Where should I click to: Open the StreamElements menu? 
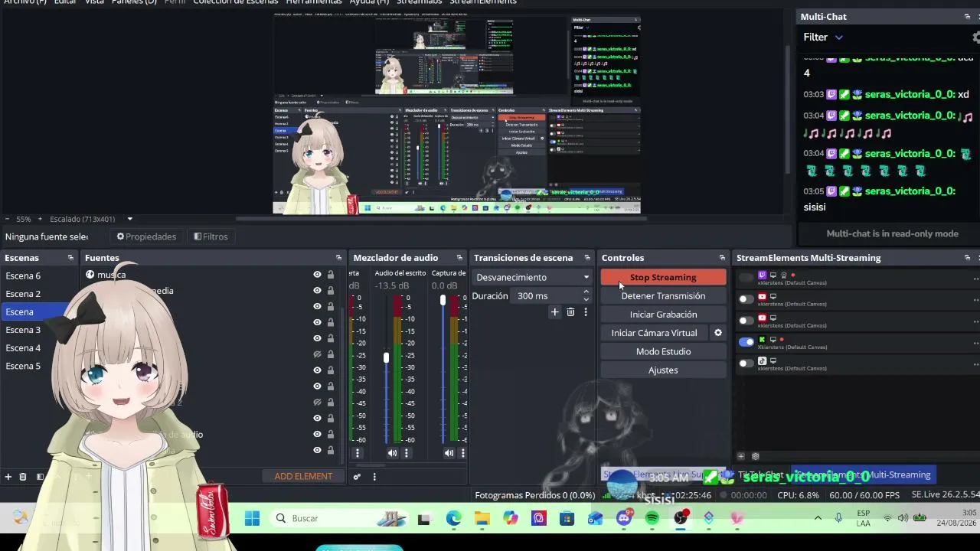[x=483, y=2]
